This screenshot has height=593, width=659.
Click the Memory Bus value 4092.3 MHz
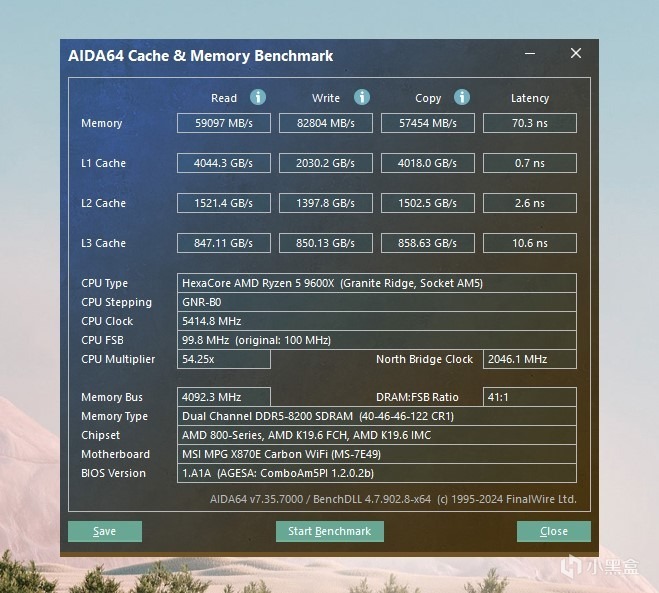click(224, 397)
